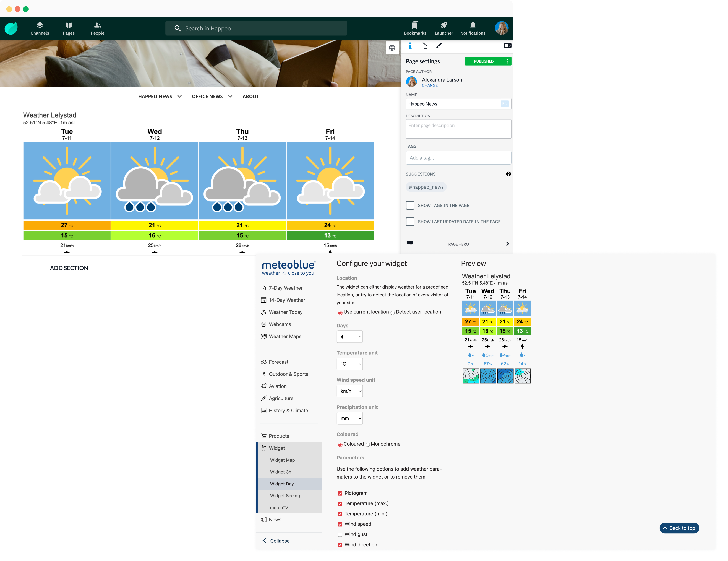Open the Temperature unit dropdown
This screenshot has width=728, height=561.
click(349, 363)
